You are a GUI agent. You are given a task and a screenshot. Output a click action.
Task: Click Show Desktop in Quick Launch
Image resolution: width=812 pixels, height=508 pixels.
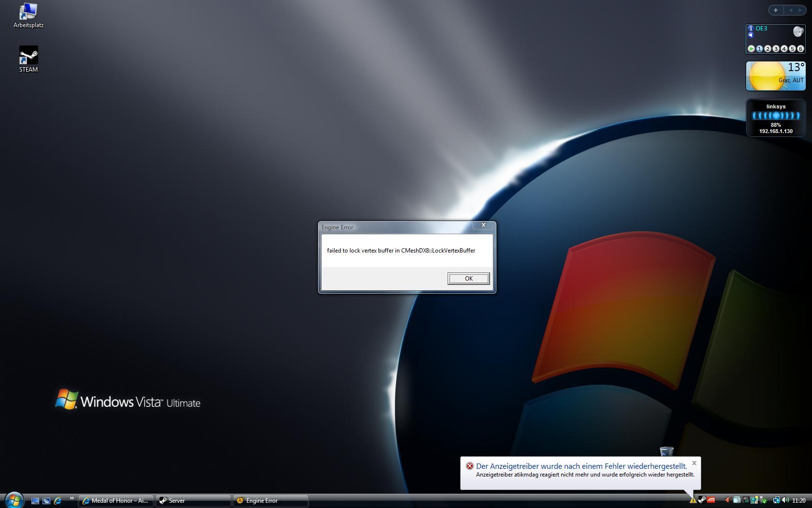(x=35, y=501)
